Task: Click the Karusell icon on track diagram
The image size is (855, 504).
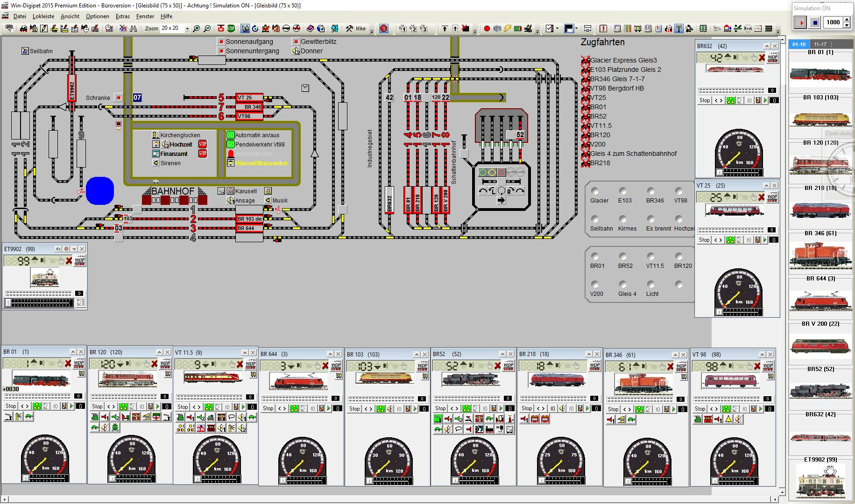Action: tap(230, 191)
